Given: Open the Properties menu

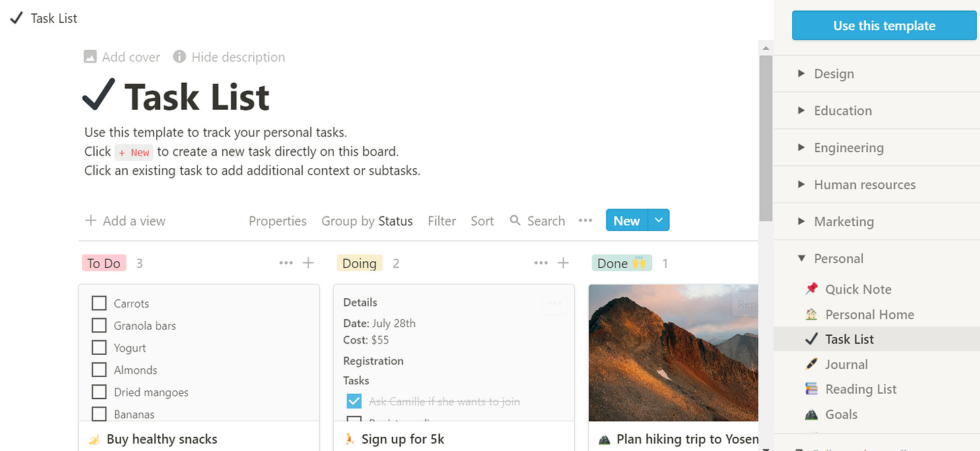Looking at the screenshot, I should (277, 221).
